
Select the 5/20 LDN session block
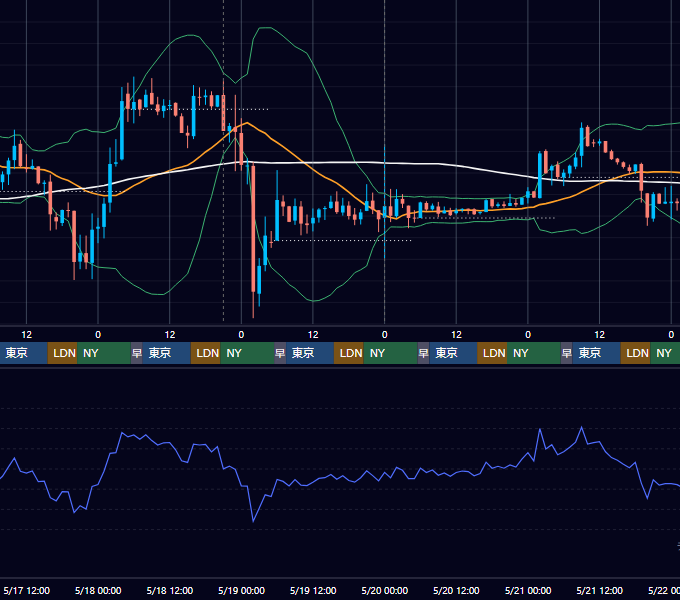coord(492,353)
